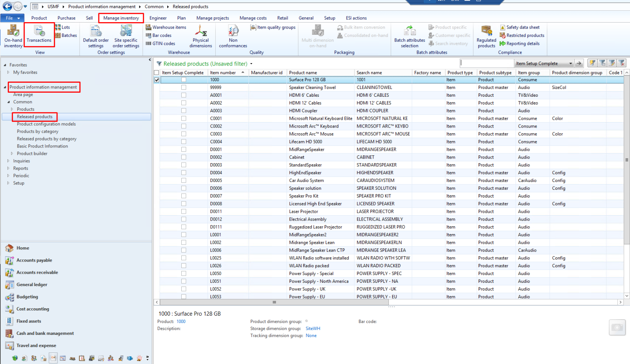Toggle the select-all checkbox in grid header
Viewport: 630px width, 364px height.
(156, 72)
